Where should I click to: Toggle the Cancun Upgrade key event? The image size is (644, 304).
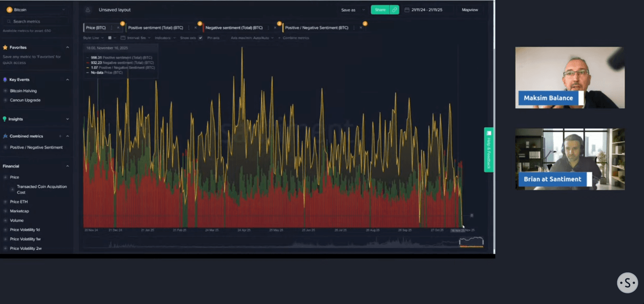pos(25,100)
